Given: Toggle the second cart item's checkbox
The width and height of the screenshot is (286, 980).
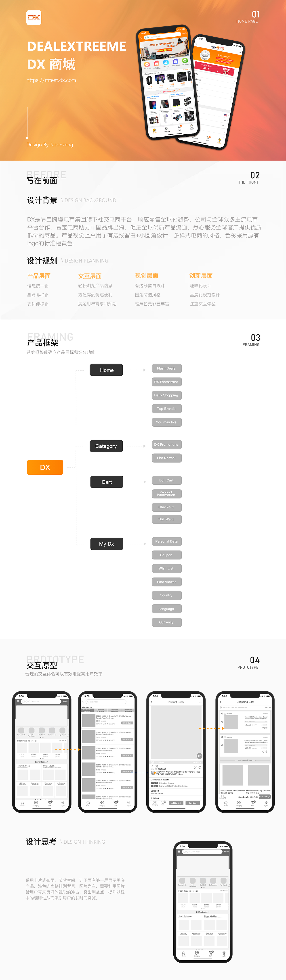Looking at the screenshot, I should coord(222,745).
